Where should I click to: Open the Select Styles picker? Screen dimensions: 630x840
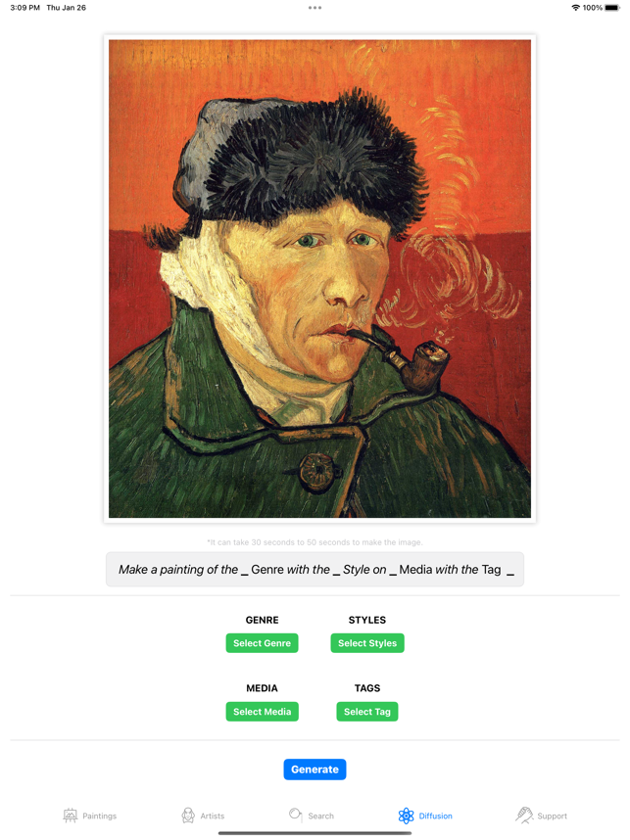tap(367, 643)
